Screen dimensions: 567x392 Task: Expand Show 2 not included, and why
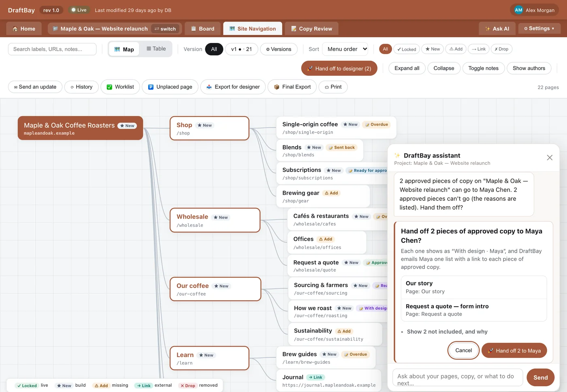pyautogui.click(x=444, y=332)
